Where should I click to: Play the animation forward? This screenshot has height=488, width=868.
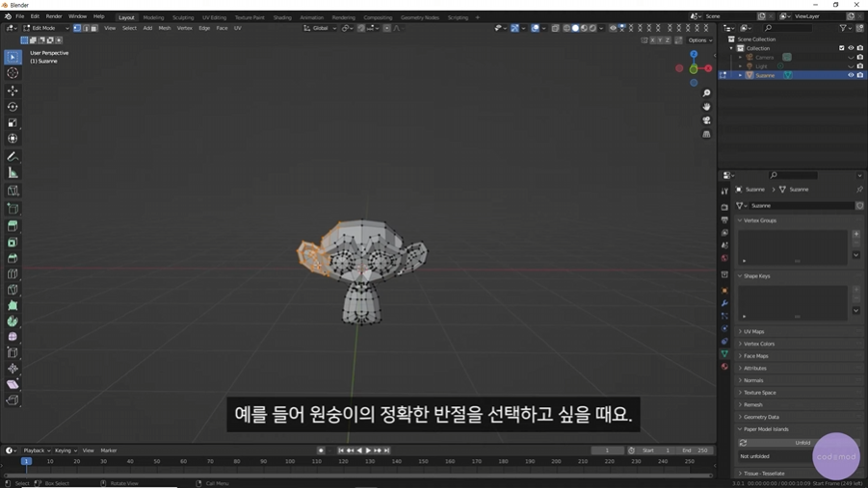tap(368, 450)
